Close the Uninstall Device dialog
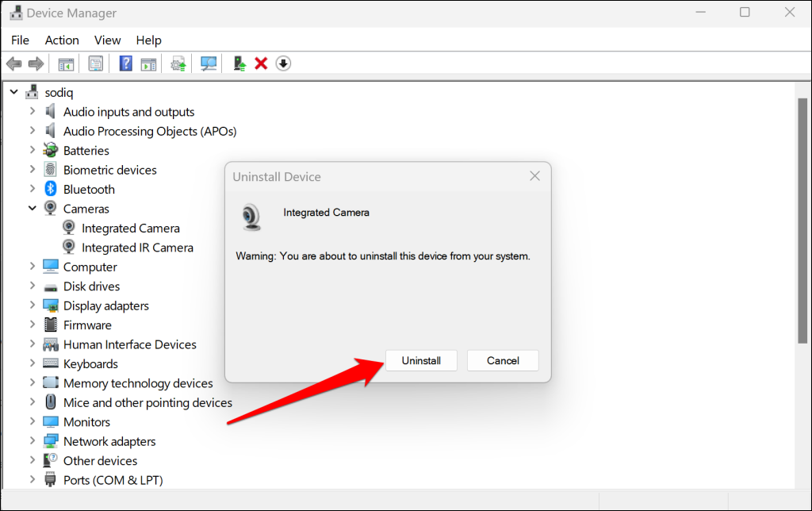This screenshot has width=812, height=511. click(x=534, y=176)
